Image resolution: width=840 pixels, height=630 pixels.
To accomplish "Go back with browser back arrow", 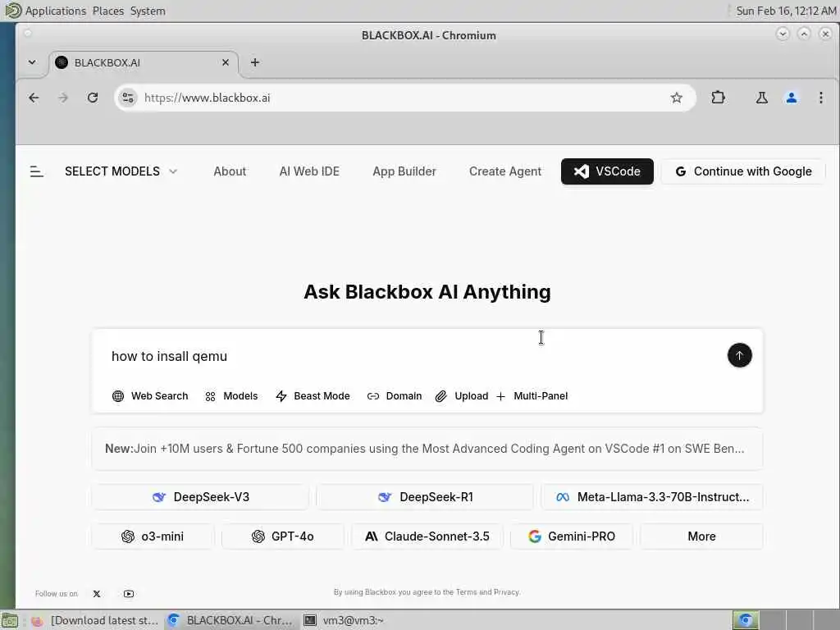I will tap(34, 98).
